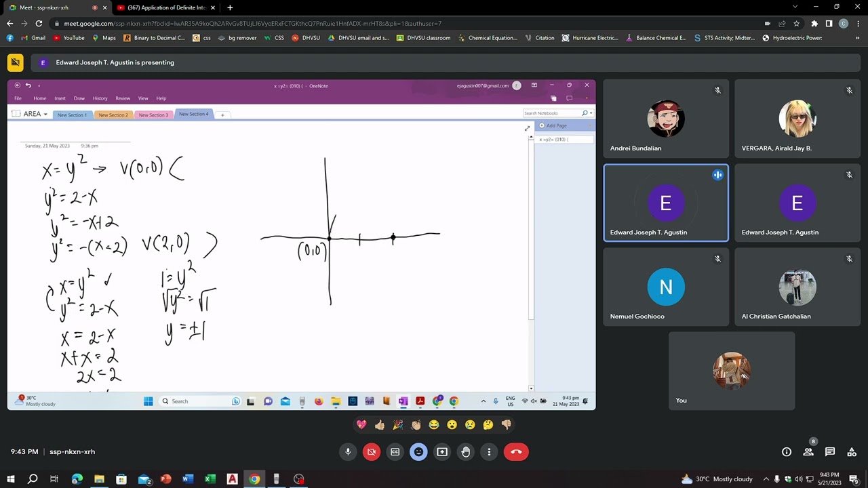Toggle closed captions in Meet
Image resolution: width=868 pixels, height=488 pixels.
tap(395, 452)
